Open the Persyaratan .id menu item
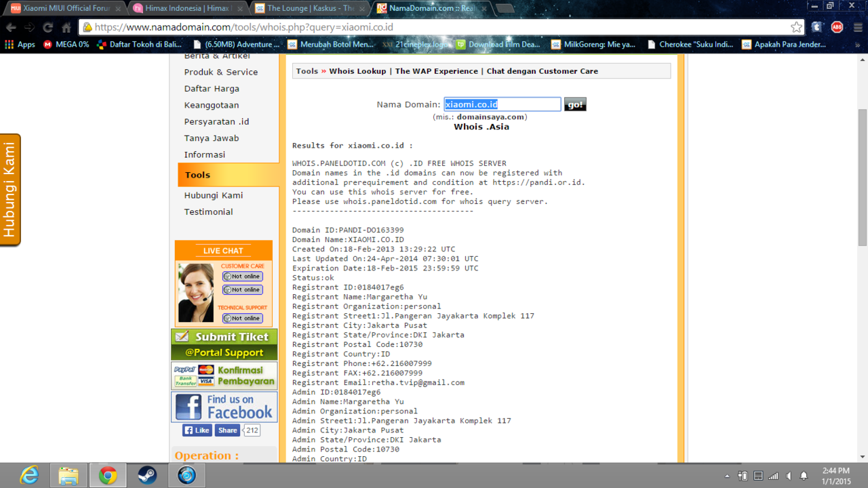The image size is (868, 488). coord(217,122)
